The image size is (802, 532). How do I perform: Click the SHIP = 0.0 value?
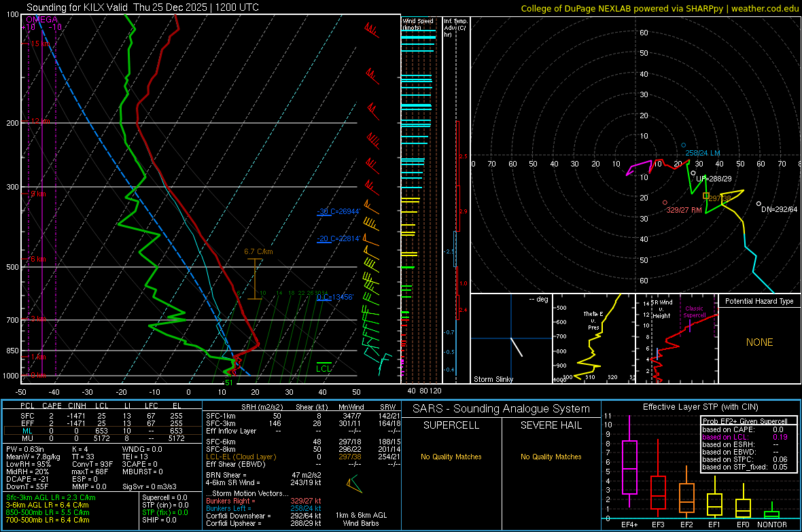click(159, 520)
